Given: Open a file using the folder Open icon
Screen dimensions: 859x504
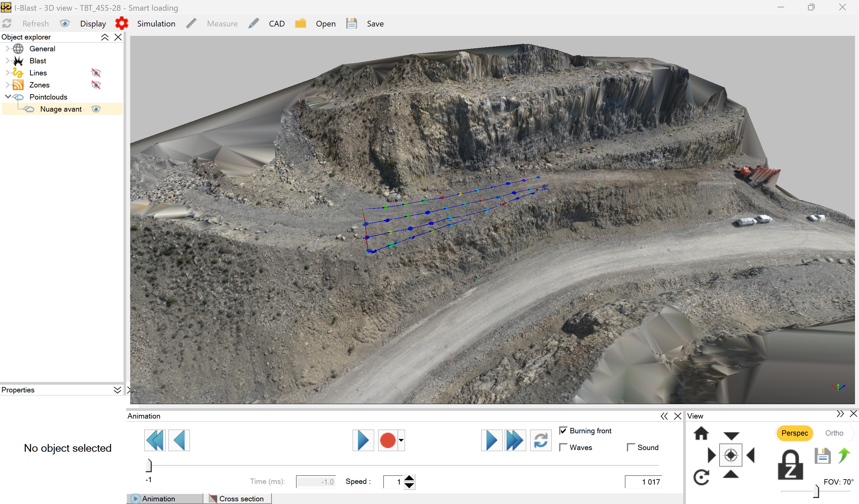Looking at the screenshot, I should [x=301, y=23].
